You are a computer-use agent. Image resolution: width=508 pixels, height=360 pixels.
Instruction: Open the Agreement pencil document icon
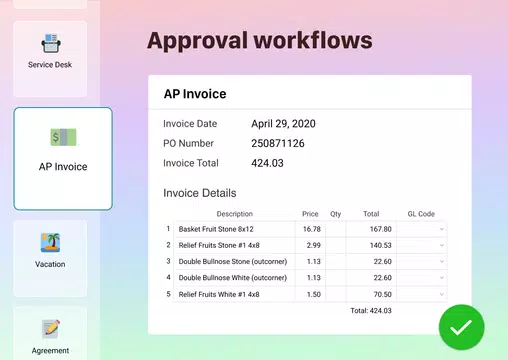(51, 329)
